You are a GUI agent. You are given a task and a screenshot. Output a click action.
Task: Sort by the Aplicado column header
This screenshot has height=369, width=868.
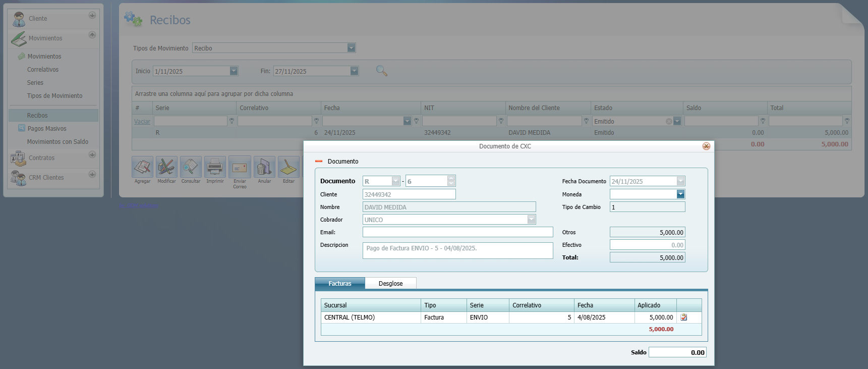click(655, 305)
